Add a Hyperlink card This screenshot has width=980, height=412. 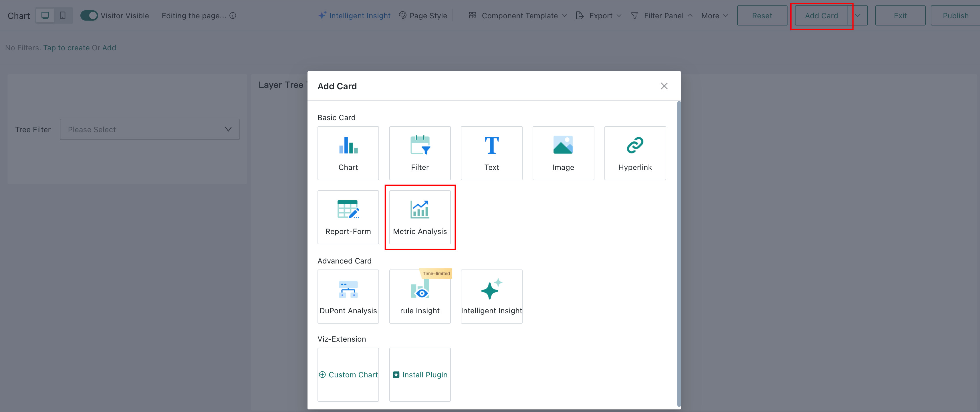[635, 153]
